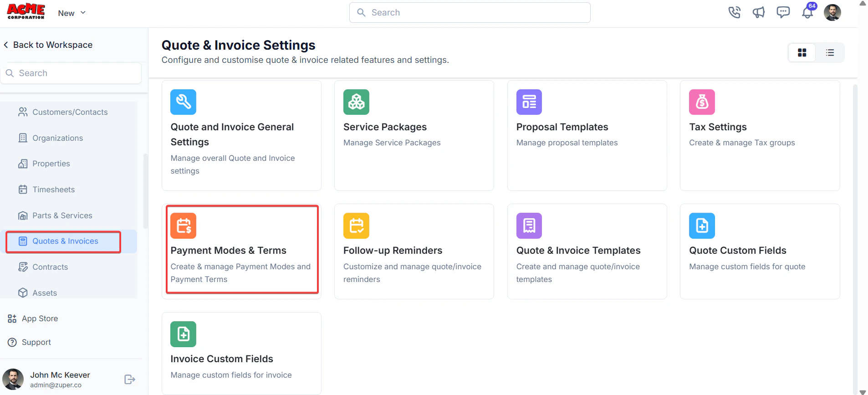868x395 pixels.
Task: Open the Quote & Invoice Templates card title
Action: [x=578, y=251]
